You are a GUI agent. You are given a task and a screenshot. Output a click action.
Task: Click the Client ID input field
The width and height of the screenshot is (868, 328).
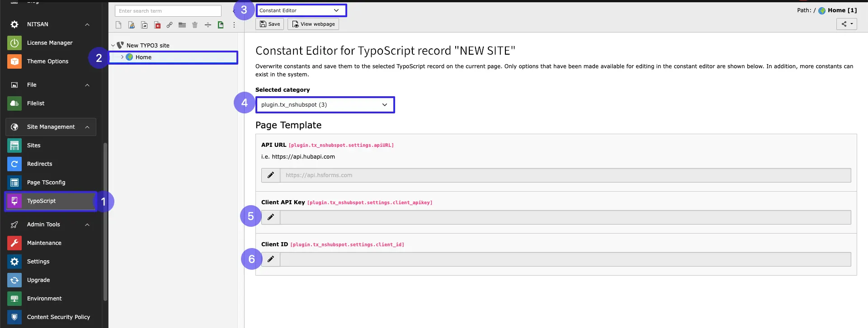coord(565,259)
